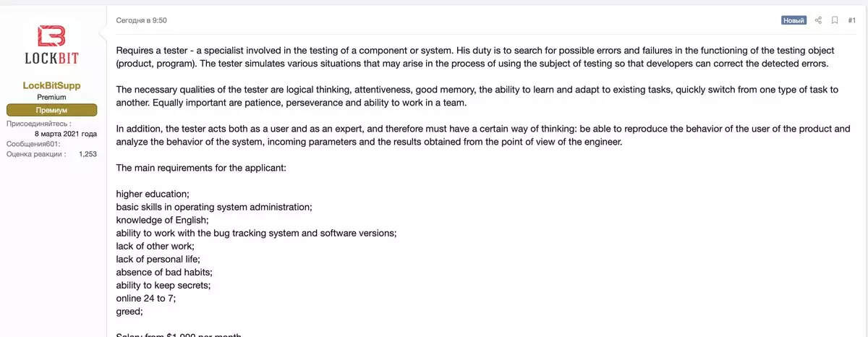The height and width of the screenshot is (337, 868).
Task: Click the "higher education;" requirement line
Action: 153,194
